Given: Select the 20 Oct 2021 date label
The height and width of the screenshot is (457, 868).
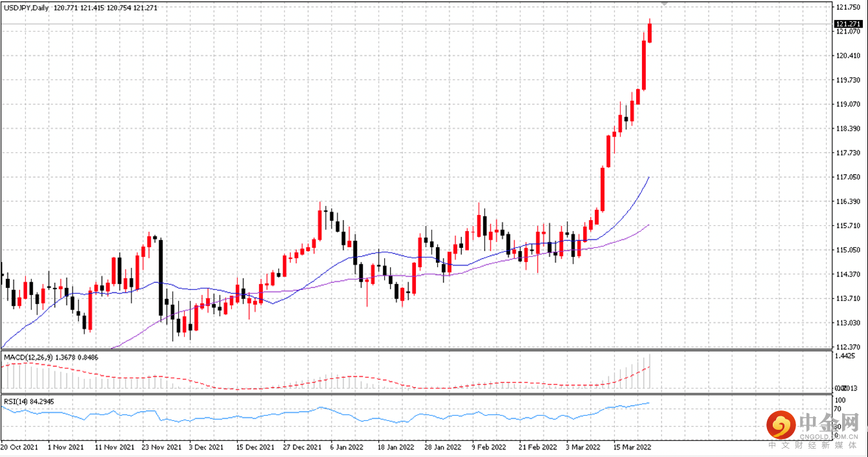Looking at the screenshot, I should pos(19,447).
